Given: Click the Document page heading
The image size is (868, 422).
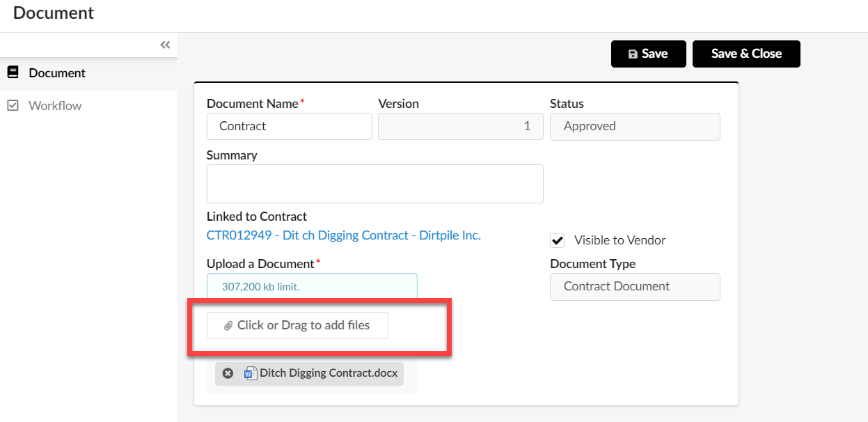Looking at the screenshot, I should pyautogui.click(x=54, y=13).
